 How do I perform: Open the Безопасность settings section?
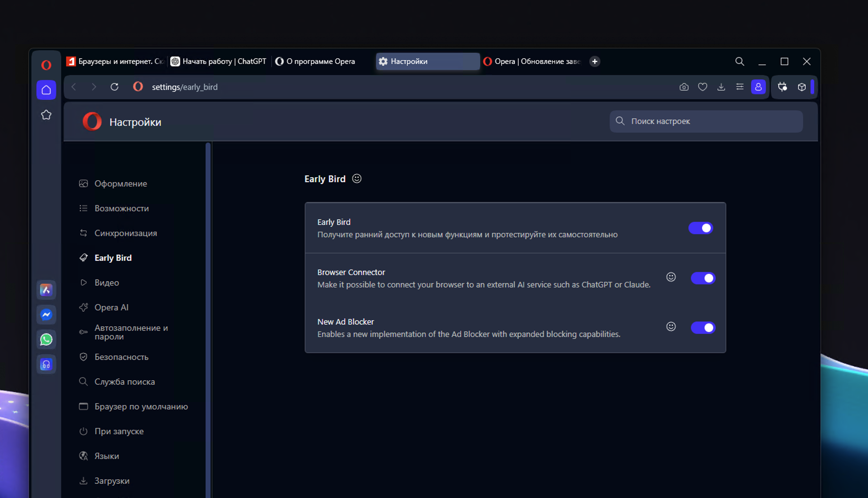pyautogui.click(x=121, y=357)
